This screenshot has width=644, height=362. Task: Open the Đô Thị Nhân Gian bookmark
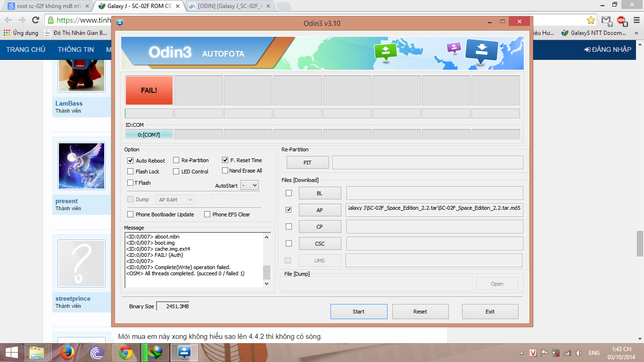(x=76, y=33)
